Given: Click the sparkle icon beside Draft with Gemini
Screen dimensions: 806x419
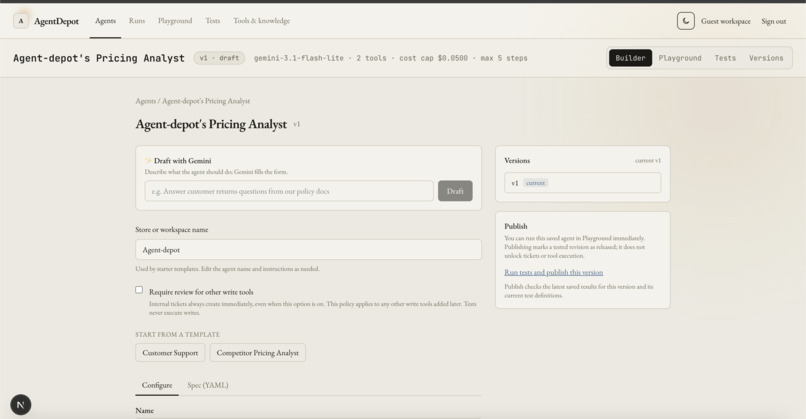Looking at the screenshot, I should [x=148, y=160].
